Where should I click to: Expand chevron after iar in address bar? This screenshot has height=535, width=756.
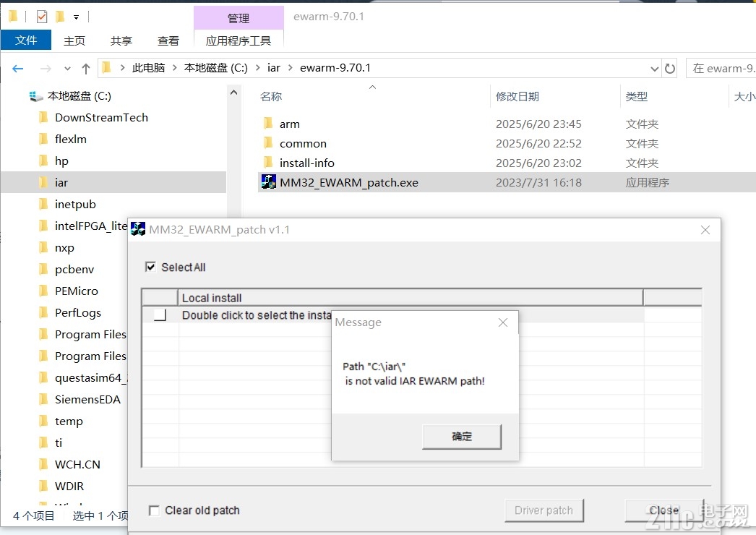click(291, 68)
